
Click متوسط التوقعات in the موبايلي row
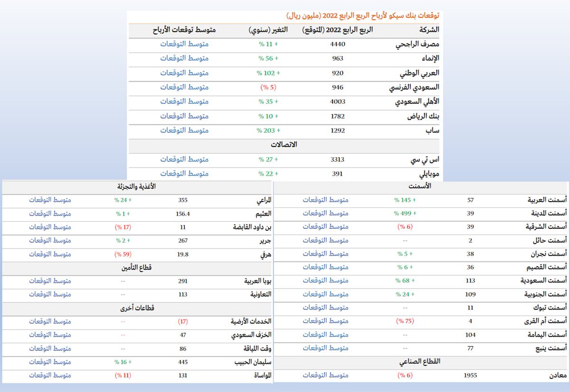click(x=184, y=174)
